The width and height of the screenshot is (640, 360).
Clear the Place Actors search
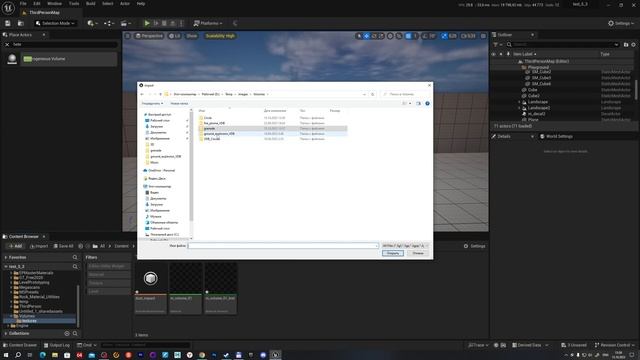7,44
